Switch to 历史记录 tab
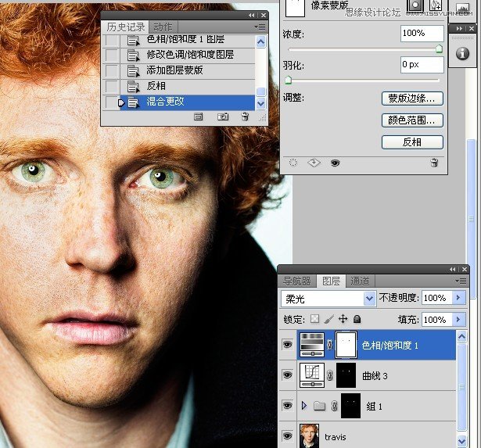The image size is (481, 448). point(125,27)
